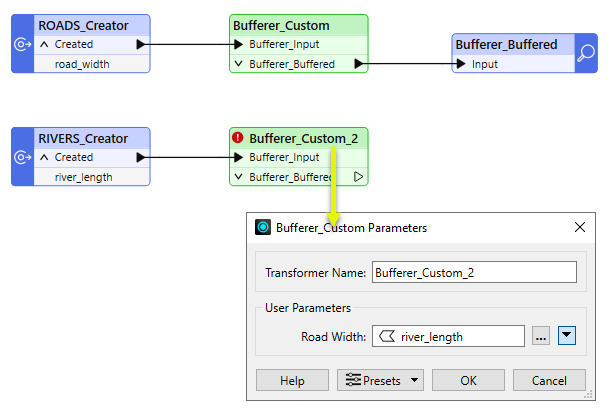Image resolution: width=608 pixels, height=411 pixels.
Task: Collapse the ROADS_Creator Created port
Action: tap(44, 44)
